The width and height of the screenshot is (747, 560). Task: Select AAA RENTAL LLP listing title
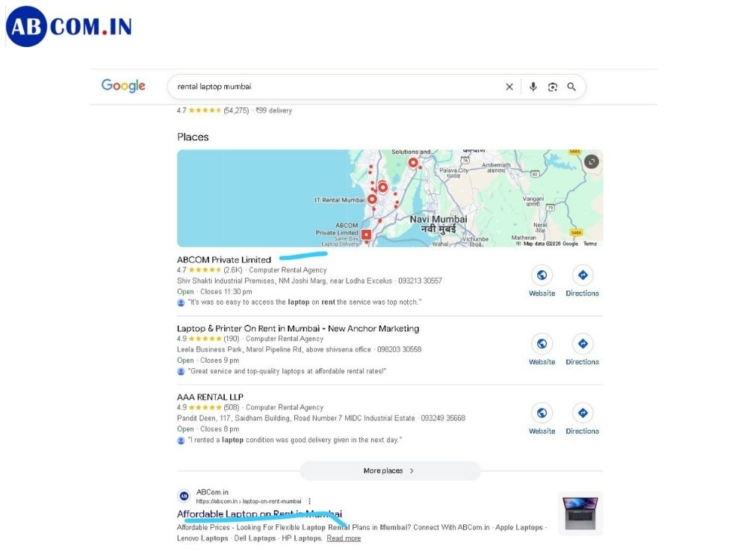click(x=210, y=396)
